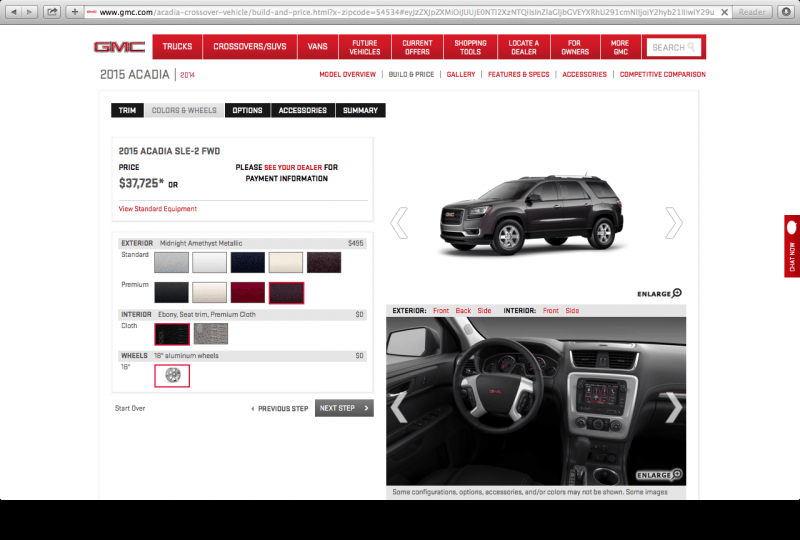The height and width of the screenshot is (540, 800).
Task: Open the Vans menu
Action: point(317,46)
